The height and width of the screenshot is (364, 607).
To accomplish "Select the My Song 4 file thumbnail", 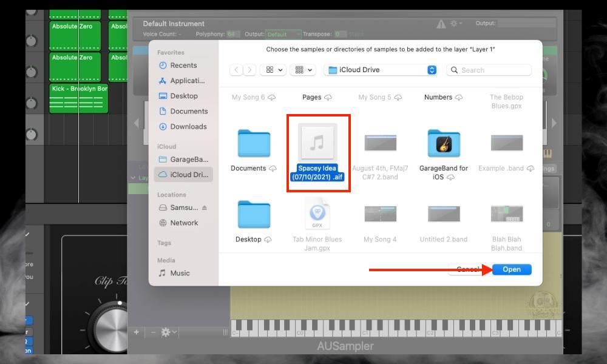I will pos(381,214).
